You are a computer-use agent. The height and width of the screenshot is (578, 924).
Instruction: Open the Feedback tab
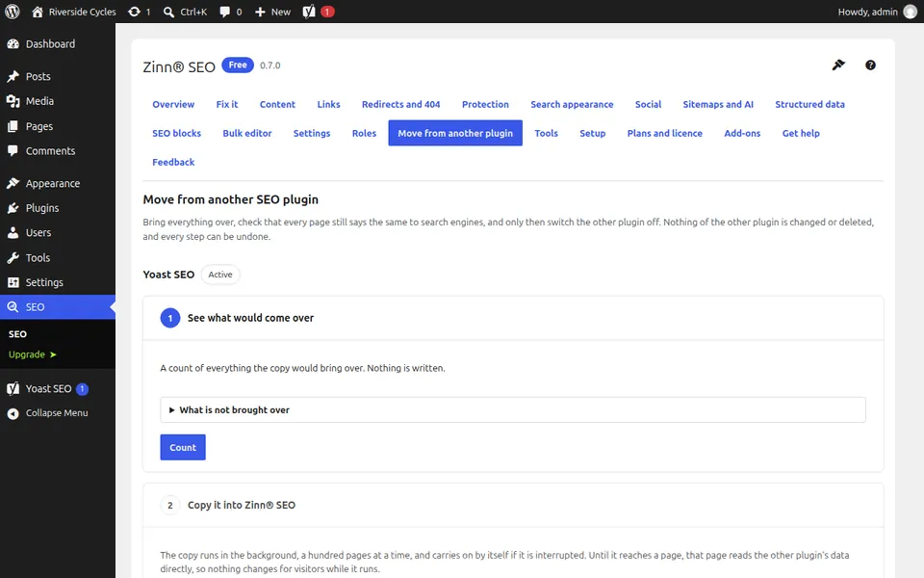[173, 162]
